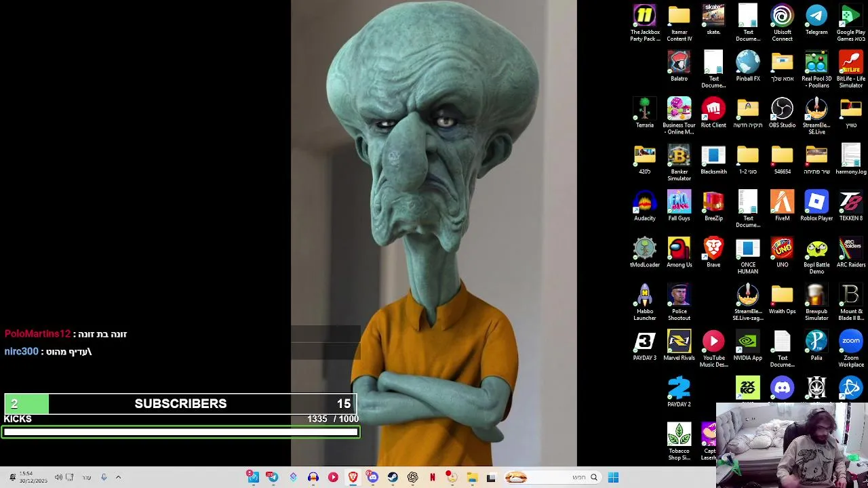Open the Terraria desktop icon
The height and width of the screenshot is (488, 868).
(x=645, y=113)
